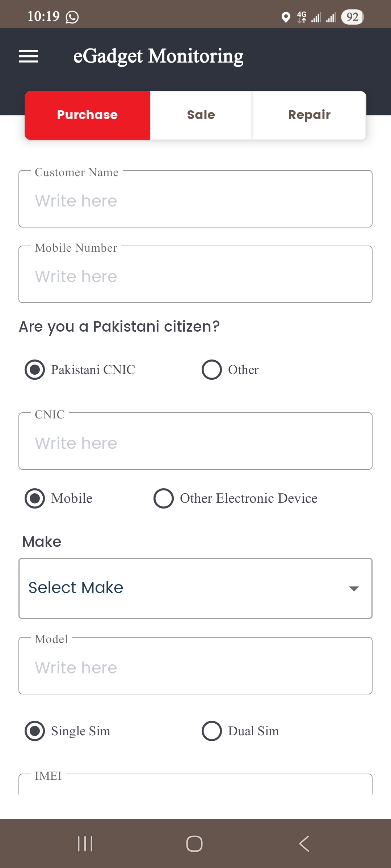Select the Pakistani CNIC radio option
The width and height of the screenshot is (391, 868).
pyautogui.click(x=80, y=370)
